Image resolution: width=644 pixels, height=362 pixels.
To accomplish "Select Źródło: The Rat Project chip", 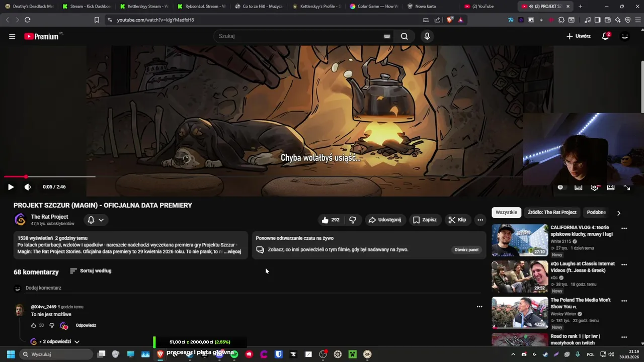I will click(x=552, y=212).
